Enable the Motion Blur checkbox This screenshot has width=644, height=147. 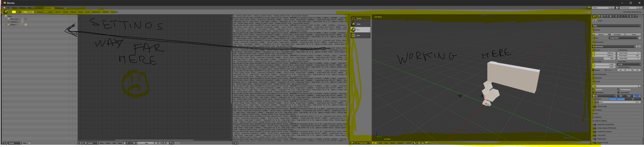[x=595, y=139]
